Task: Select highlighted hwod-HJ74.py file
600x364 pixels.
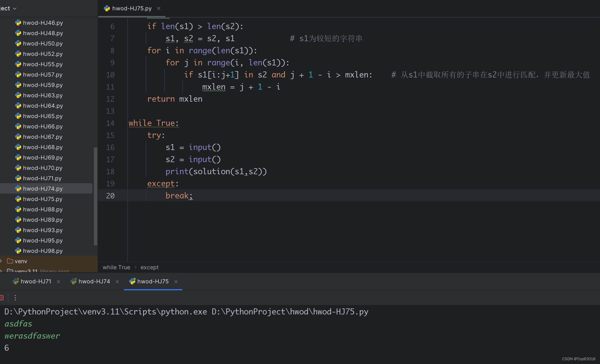Action: click(46, 189)
